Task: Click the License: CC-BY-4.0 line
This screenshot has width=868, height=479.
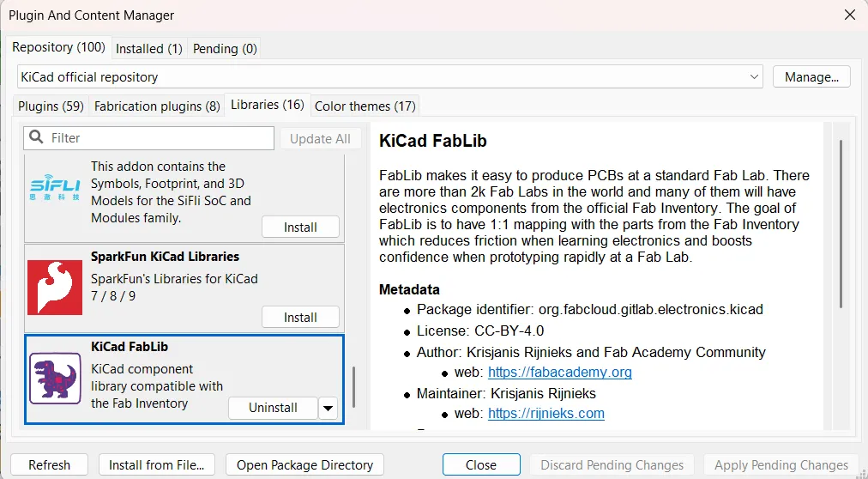Action: 480,331
